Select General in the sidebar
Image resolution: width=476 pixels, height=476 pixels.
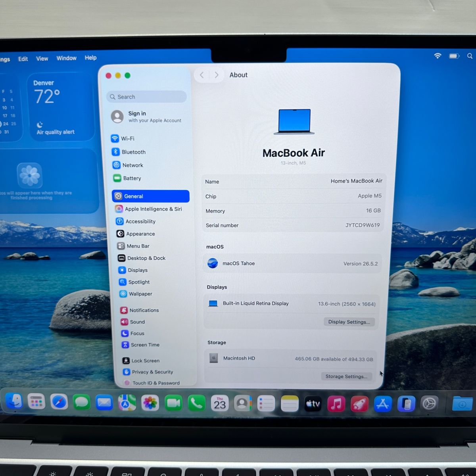point(151,196)
